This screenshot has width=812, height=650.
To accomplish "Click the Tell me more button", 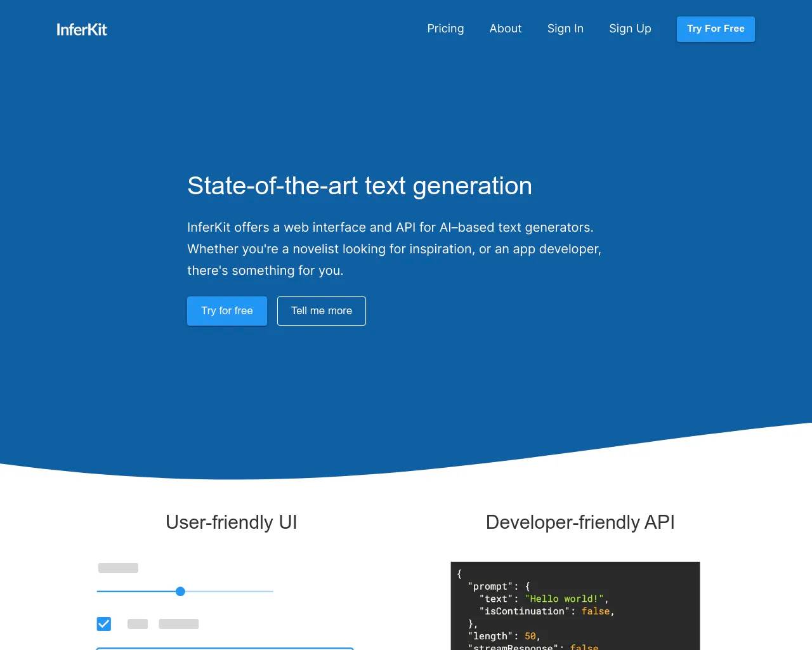I will 322,311.
